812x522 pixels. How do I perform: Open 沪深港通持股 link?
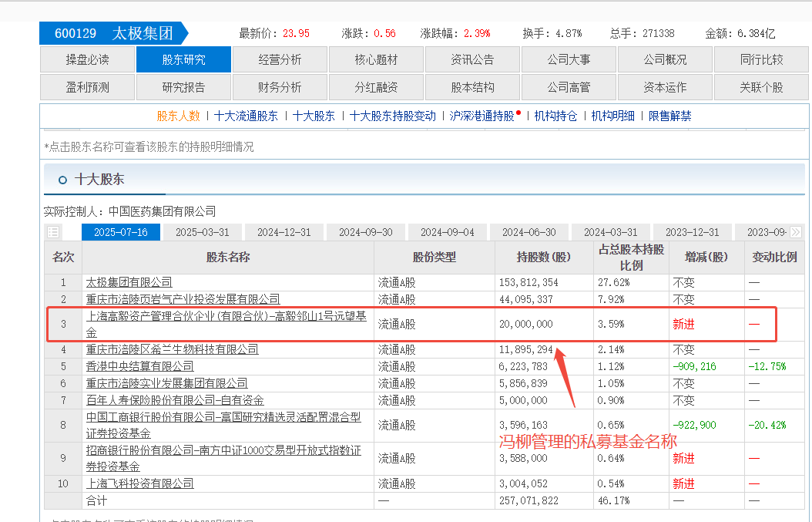click(482, 116)
